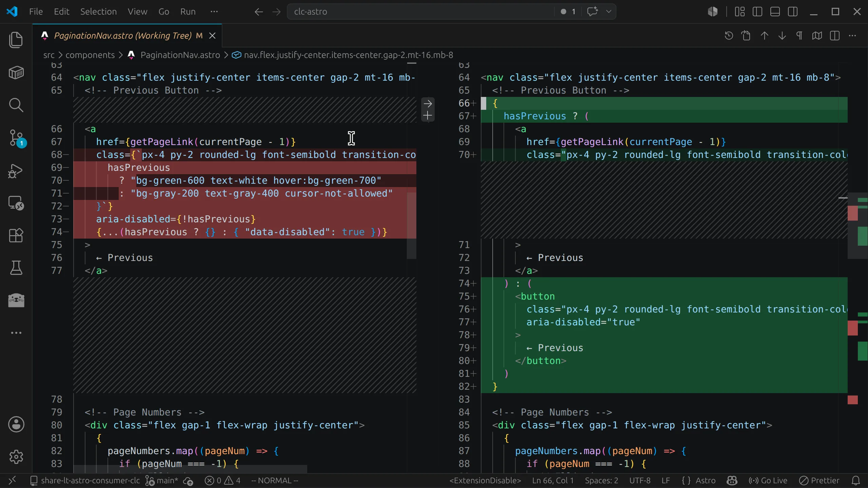Open the Extensions view

click(16, 235)
